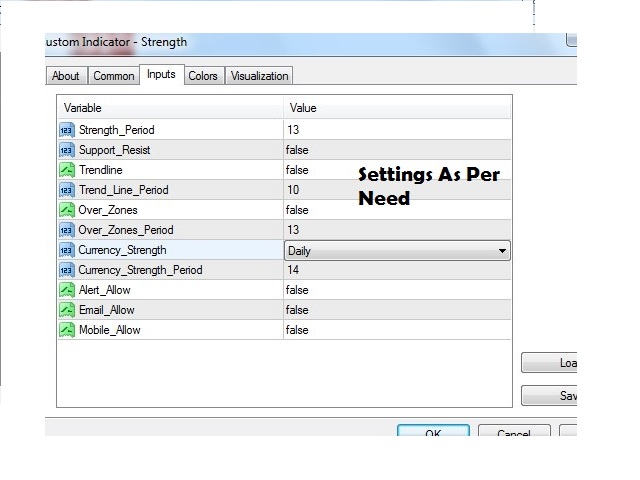Switch to the Colors tab
Viewport: 640px width, 480px height.
point(203,76)
